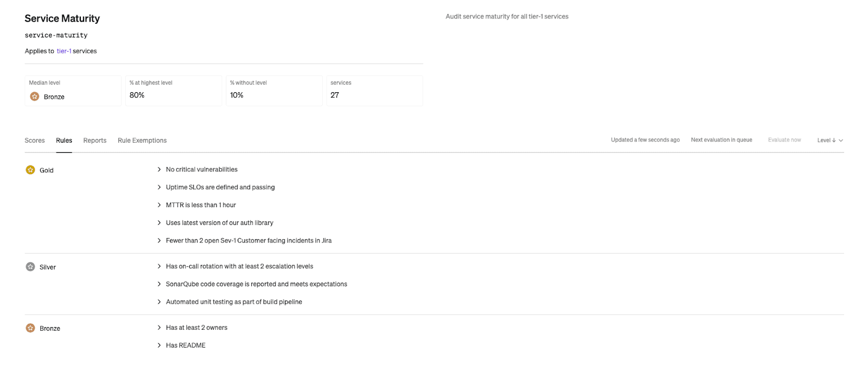868x378 pixels.
Task: Open the Rule Exemptions tab
Action: 142,140
